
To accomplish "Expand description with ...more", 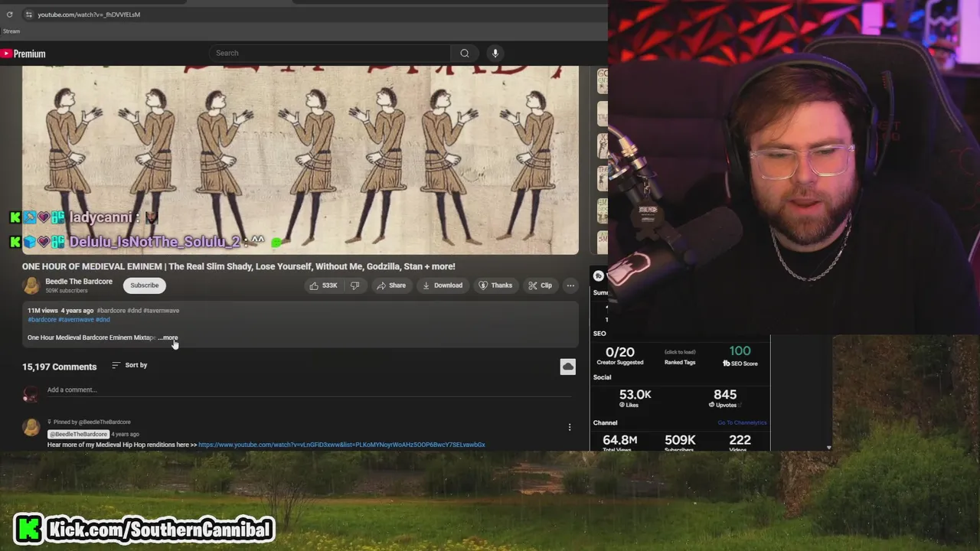I will [168, 337].
